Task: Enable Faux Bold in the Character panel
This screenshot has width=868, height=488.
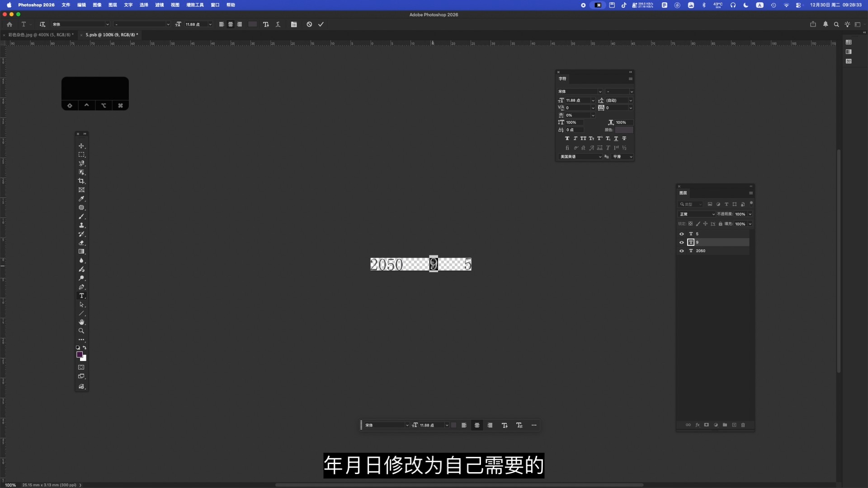Action: tap(567, 138)
